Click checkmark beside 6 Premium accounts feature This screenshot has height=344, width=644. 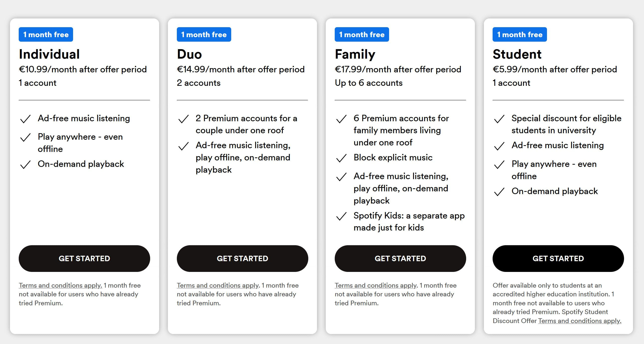click(x=341, y=119)
